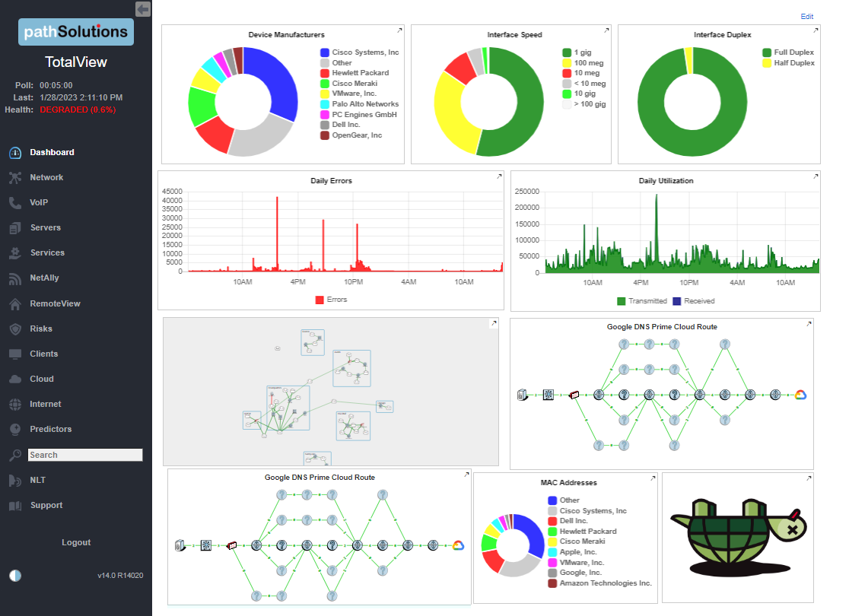Click into the Search input field

(x=85, y=455)
